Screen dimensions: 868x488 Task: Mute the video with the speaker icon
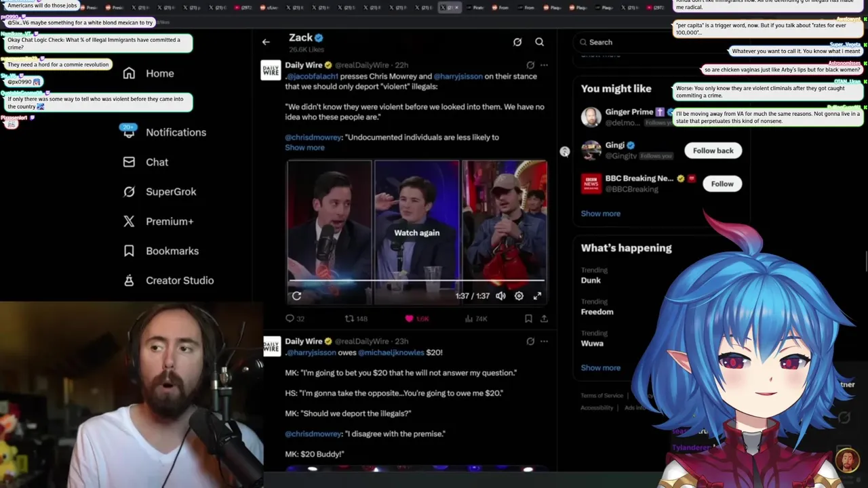point(500,296)
